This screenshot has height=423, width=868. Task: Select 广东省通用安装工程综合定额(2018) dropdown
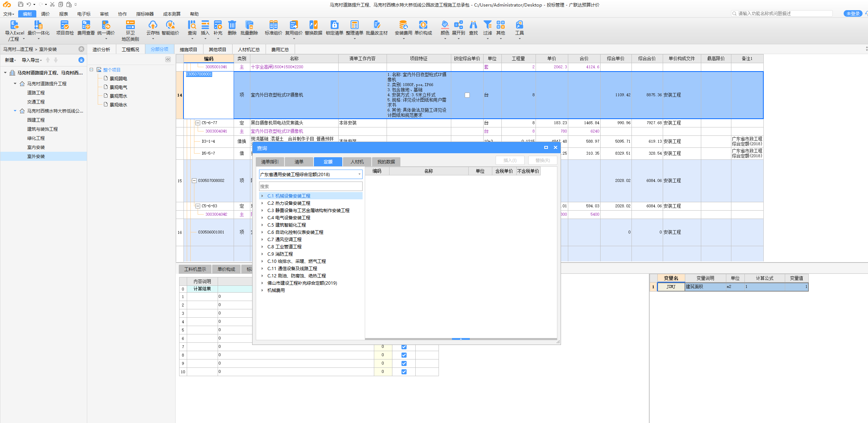tap(310, 174)
